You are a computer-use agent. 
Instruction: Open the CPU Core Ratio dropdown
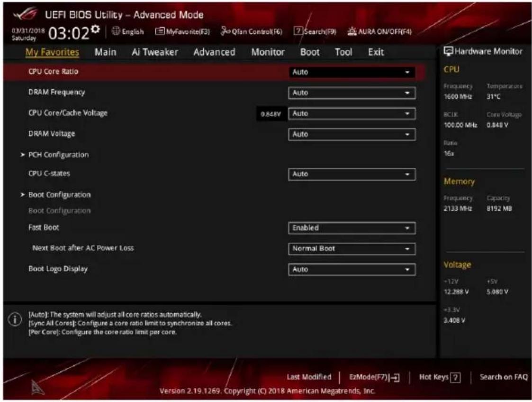(x=352, y=72)
